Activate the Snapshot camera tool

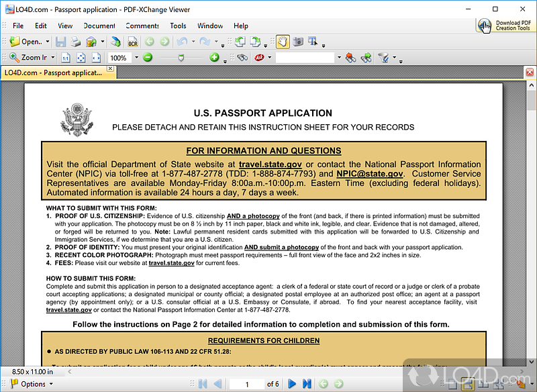pyautogui.click(x=298, y=42)
